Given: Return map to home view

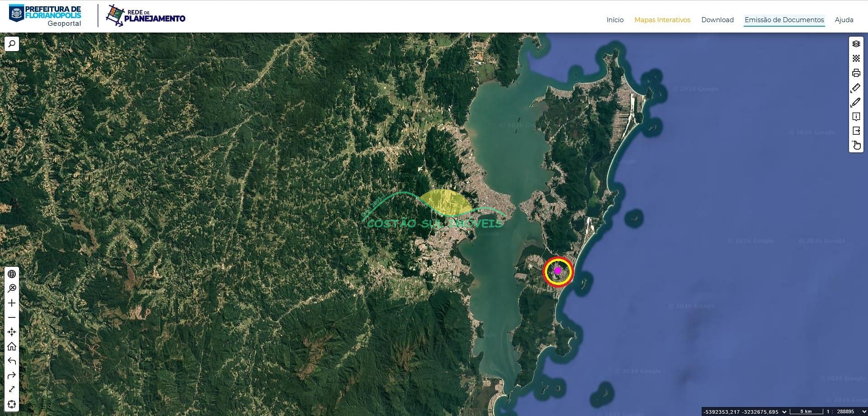Looking at the screenshot, I should (12, 346).
